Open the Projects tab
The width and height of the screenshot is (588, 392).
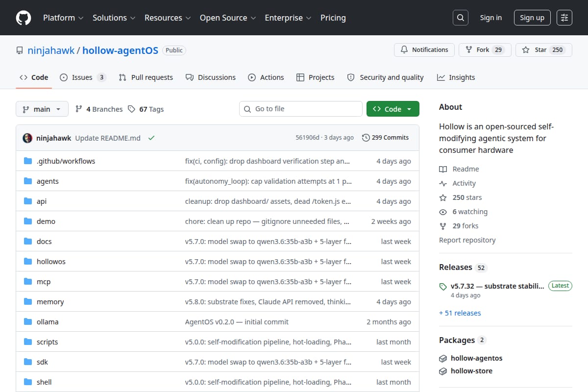tap(316, 77)
